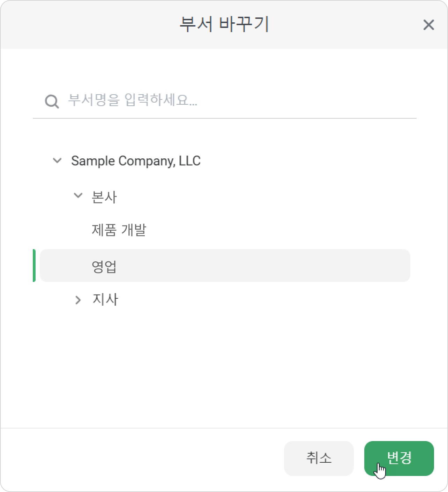The height and width of the screenshot is (492, 448).
Task: Collapse the 본사 branch arrow
Action: pos(78,195)
